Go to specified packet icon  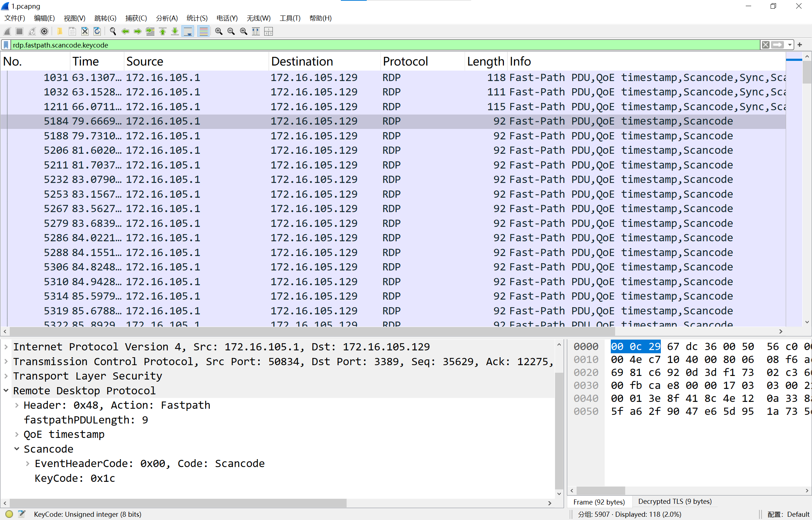[x=150, y=32]
